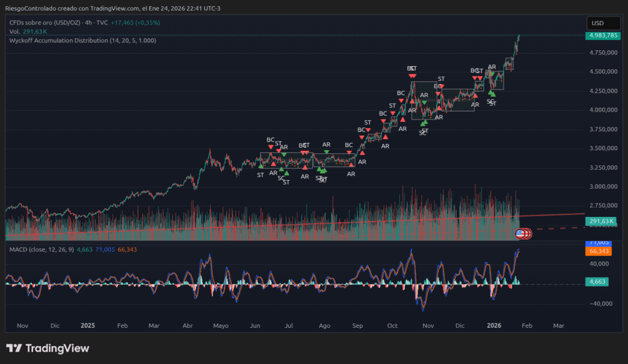Click the Mayo month label on time axis
628x364 pixels.
pyautogui.click(x=221, y=326)
